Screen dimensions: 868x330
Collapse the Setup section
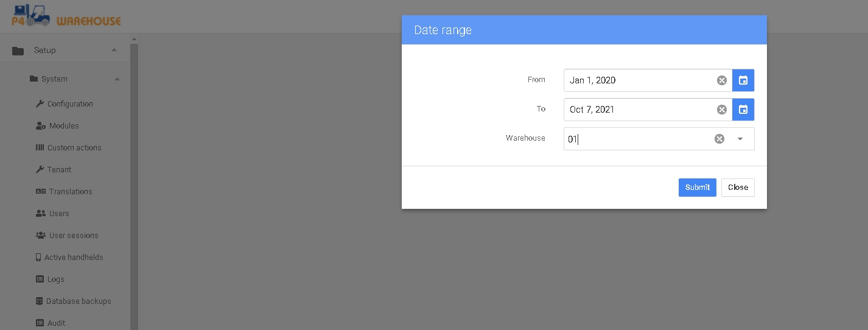(114, 50)
